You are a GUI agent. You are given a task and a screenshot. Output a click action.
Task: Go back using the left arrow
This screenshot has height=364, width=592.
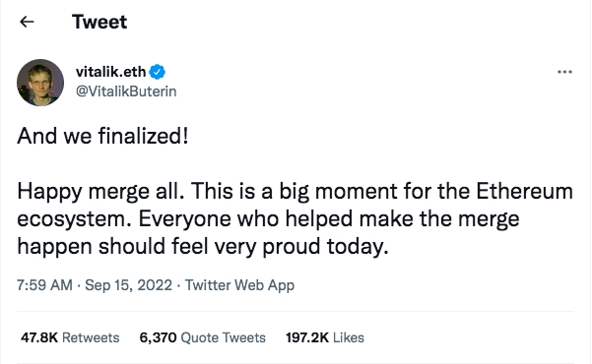click(27, 22)
